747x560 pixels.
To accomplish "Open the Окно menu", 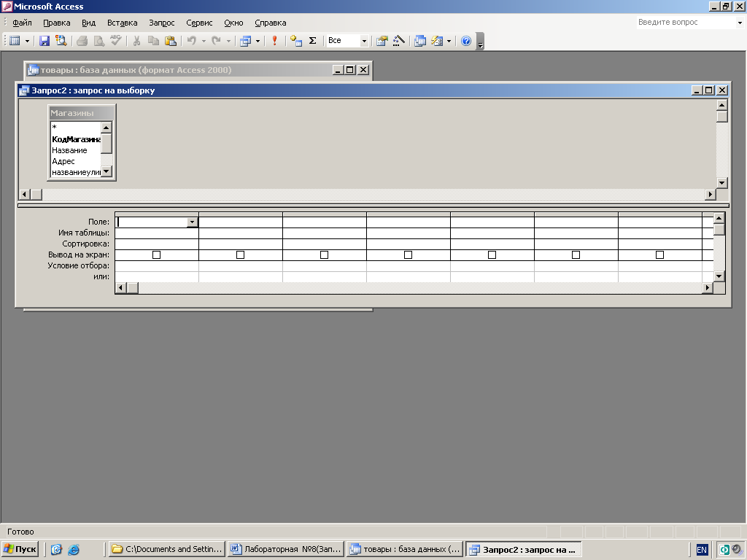I will pos(233,23).
